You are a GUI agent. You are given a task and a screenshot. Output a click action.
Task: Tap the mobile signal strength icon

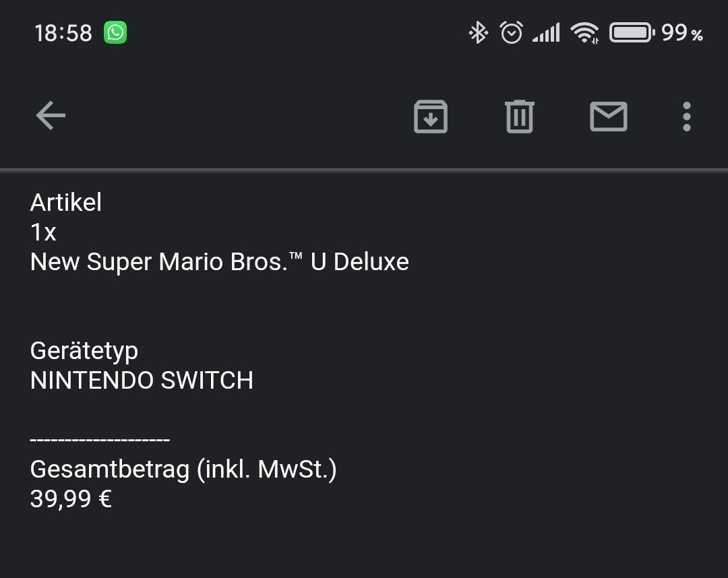[546, 32]
